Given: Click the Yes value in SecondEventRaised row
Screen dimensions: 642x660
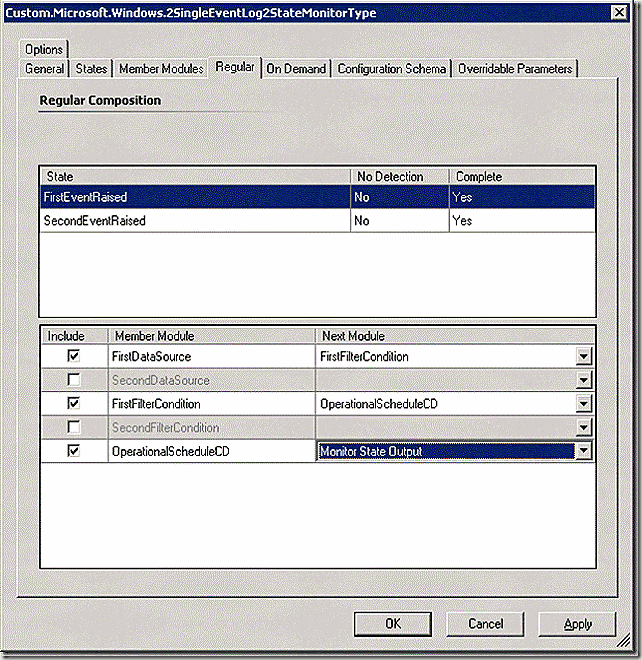Looking at the screenshot, I should (x=462, y=221).
